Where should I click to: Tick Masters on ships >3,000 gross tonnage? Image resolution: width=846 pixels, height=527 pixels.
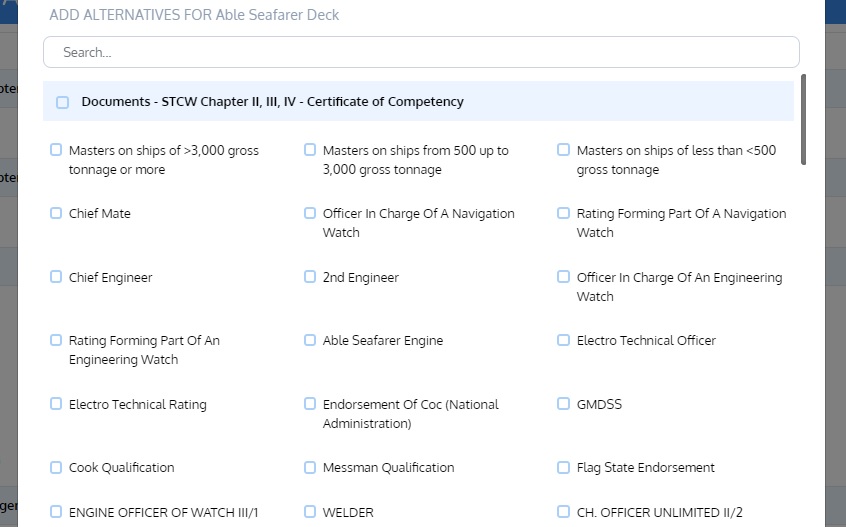(x=56, y=150)
